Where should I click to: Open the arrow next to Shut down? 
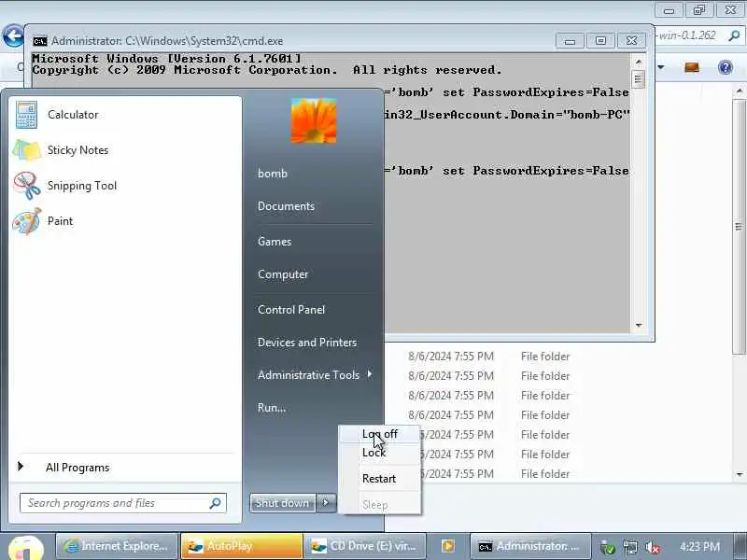[x=326, y=503]
